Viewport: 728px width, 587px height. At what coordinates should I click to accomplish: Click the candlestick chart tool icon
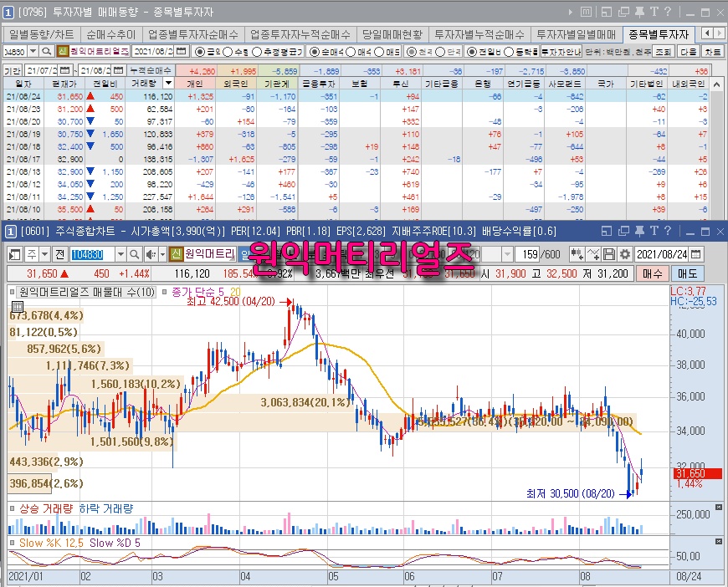[577, 254]
